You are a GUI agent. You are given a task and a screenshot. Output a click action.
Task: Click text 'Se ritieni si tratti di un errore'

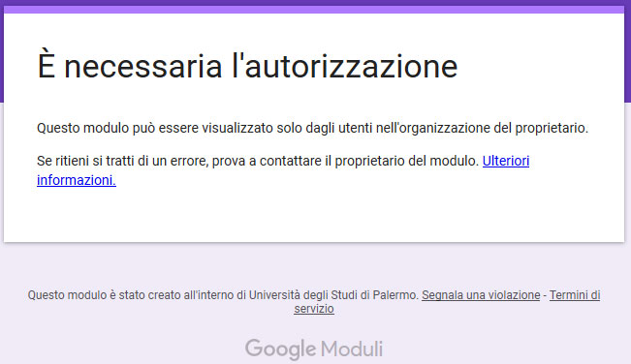point(122,161)
